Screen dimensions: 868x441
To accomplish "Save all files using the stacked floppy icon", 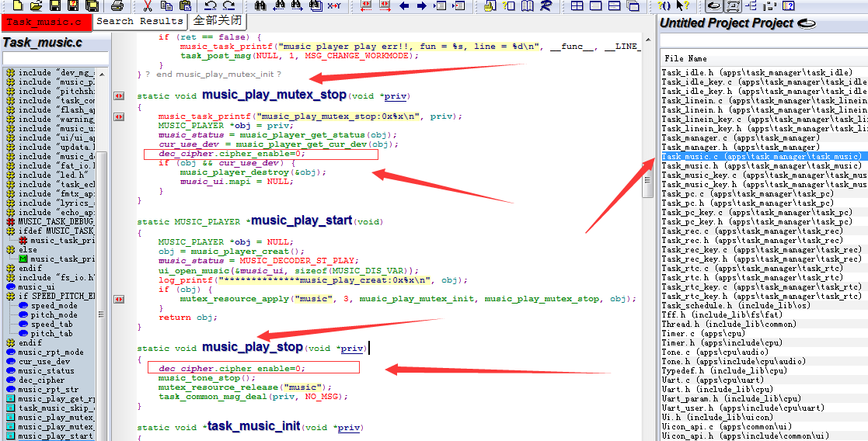I will [x=92, y=6].
